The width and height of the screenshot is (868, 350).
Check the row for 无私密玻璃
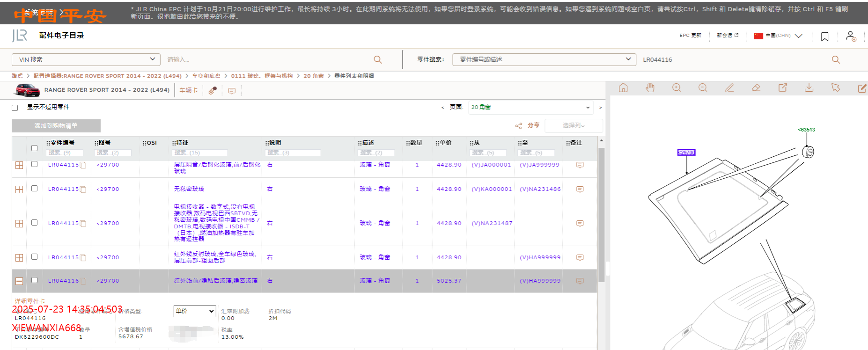(x=34, y=189)
